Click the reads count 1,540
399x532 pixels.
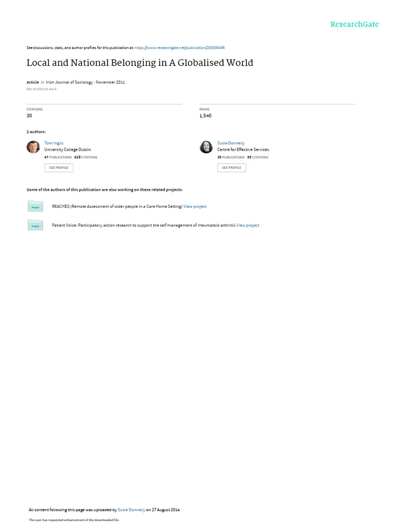click(205, 116)
